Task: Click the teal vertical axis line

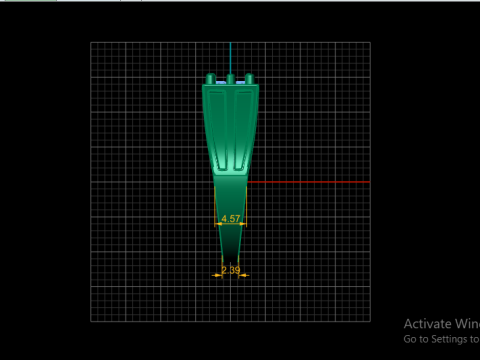Action: [x=230, y=58]
